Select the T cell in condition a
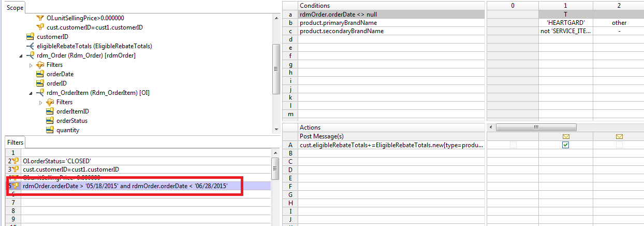Image resolution: width=644 pixels, height=226 pixels. point(566,15)
